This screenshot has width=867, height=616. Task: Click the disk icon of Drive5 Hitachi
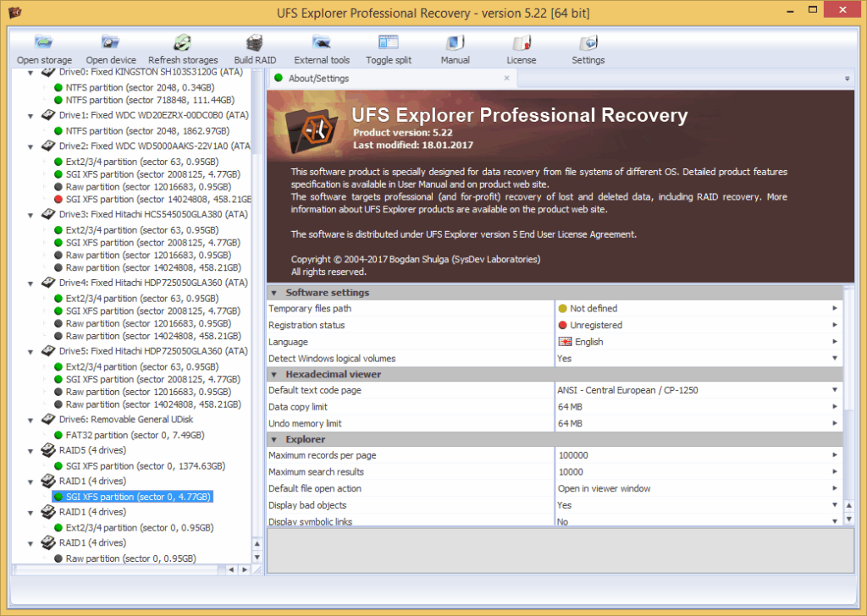48,351
